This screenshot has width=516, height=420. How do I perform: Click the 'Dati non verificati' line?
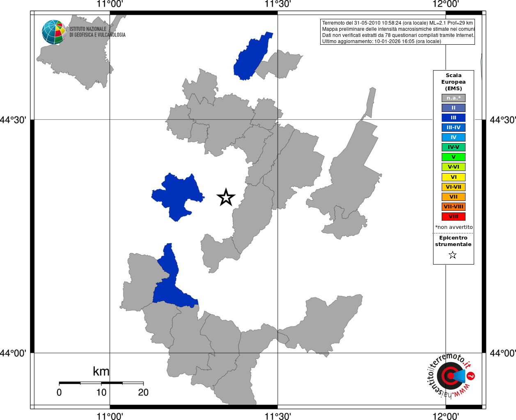pyautogui.click(x=398, y=35)
